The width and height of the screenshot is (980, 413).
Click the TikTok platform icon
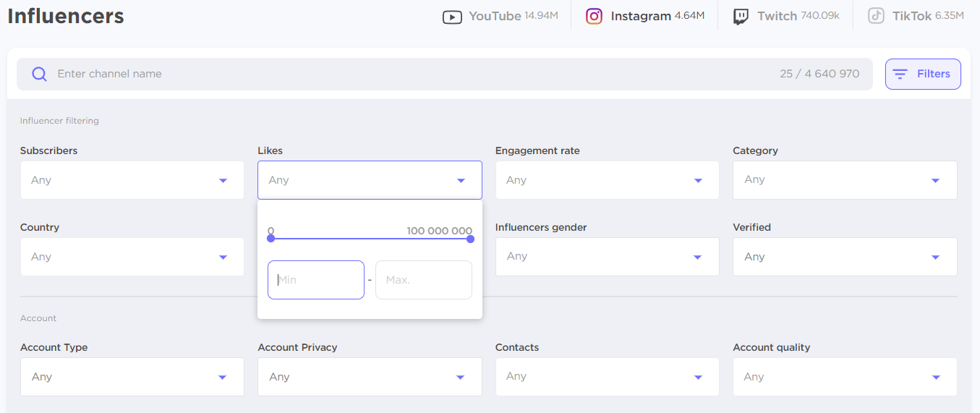tap(876, 17)
